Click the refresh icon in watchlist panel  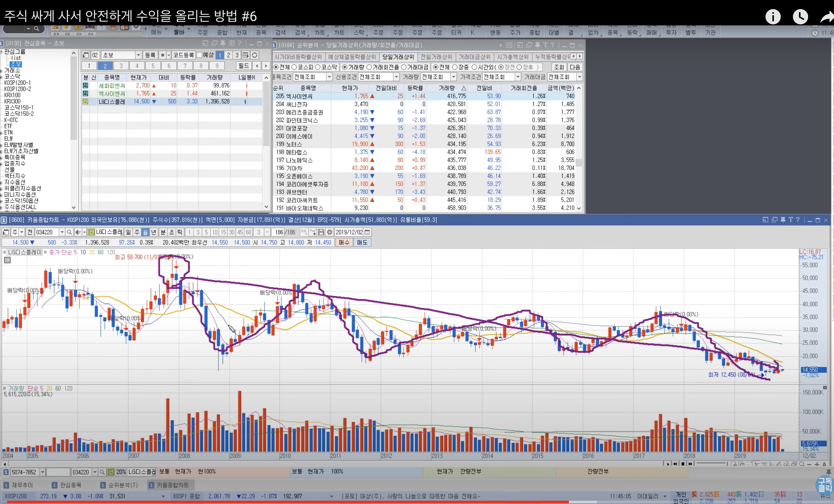pos(254,55)
